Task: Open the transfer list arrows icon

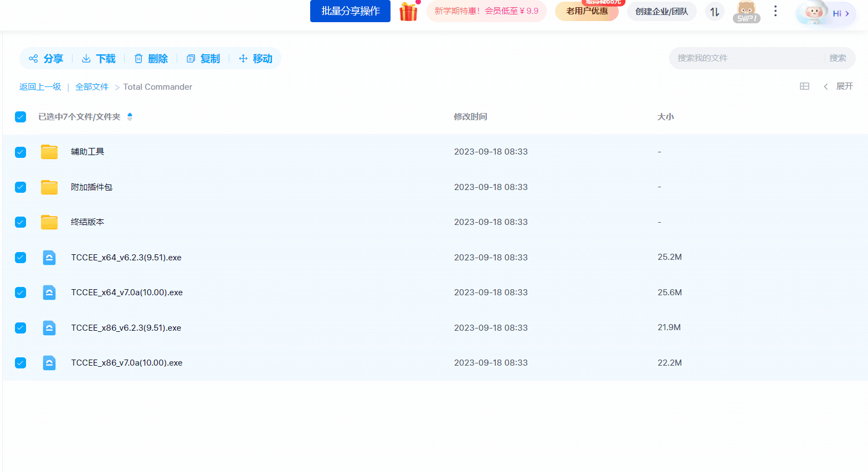Action: click(x=715, y=12)
